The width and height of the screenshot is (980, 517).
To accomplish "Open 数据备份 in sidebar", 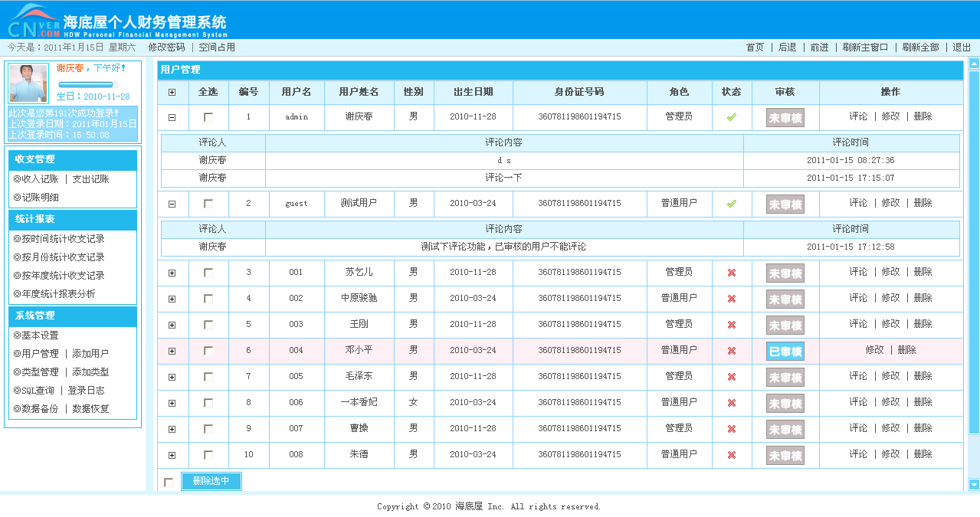I will point(40,409).
